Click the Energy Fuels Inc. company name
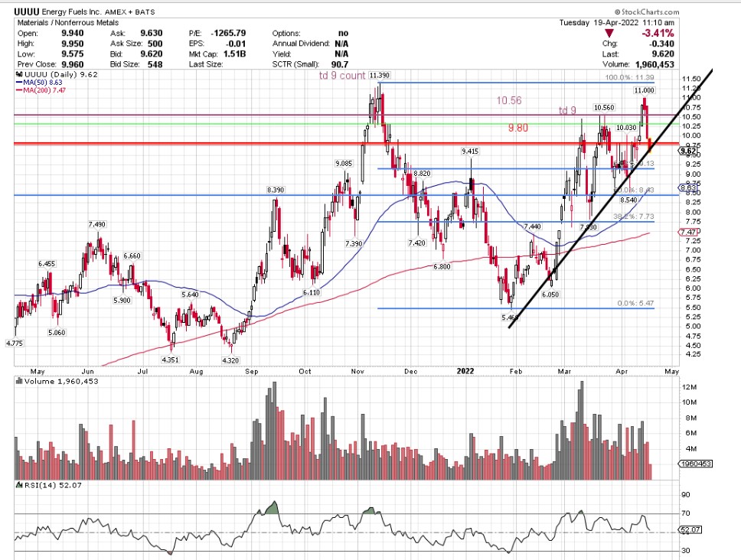The width and height of the screenshot is (741, 560). [71, 11]
